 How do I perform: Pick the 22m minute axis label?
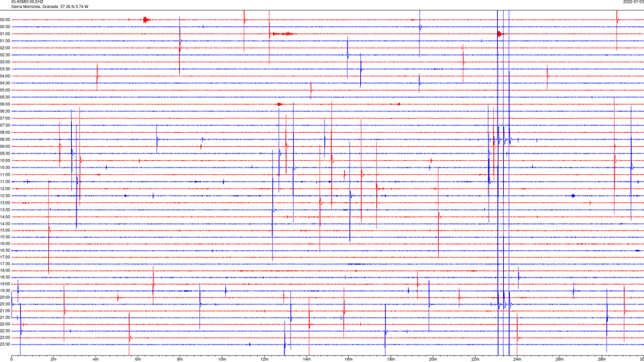pyautogui.click(x=475, y=359)
